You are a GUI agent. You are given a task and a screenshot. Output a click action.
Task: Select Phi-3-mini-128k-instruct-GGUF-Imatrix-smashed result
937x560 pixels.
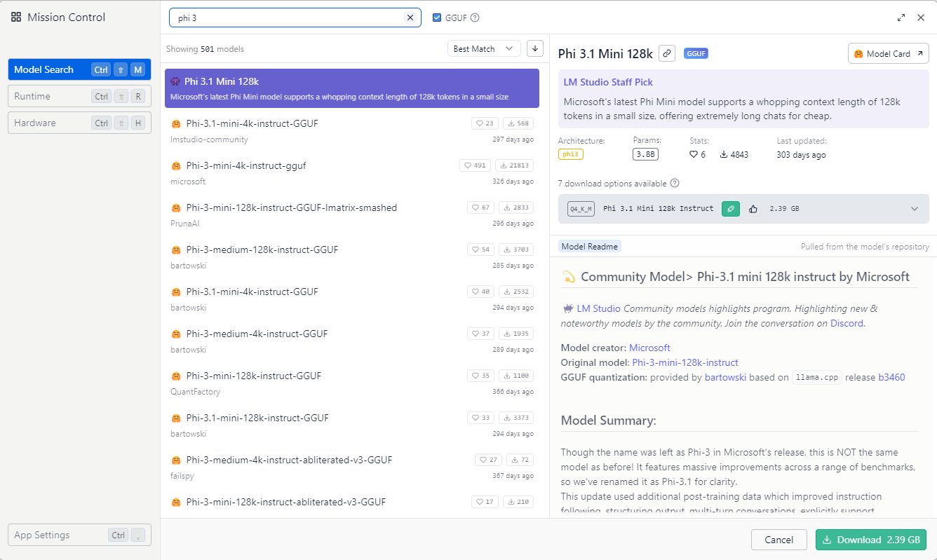tap(352, 214)
